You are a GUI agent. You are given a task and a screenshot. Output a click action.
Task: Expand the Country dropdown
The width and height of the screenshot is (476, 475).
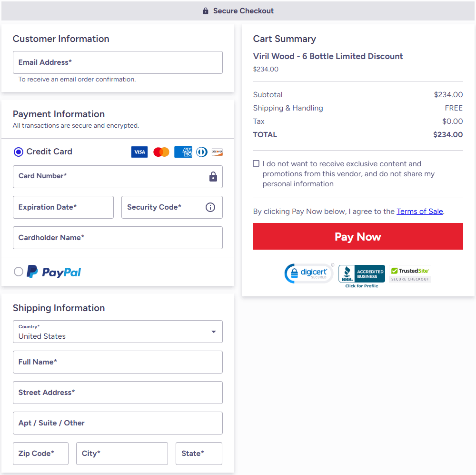[118, 332]
